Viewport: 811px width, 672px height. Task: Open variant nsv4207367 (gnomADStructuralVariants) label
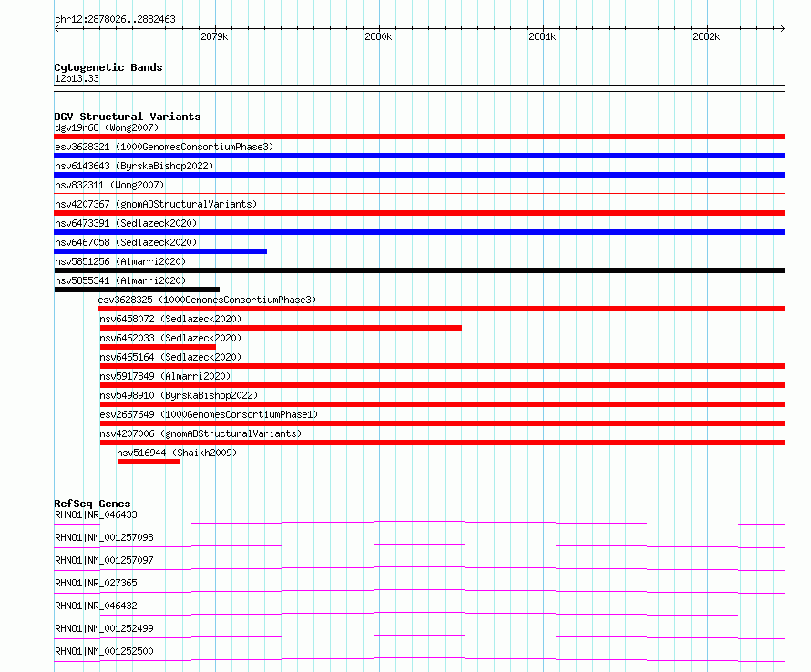click(x=156, y=204)
